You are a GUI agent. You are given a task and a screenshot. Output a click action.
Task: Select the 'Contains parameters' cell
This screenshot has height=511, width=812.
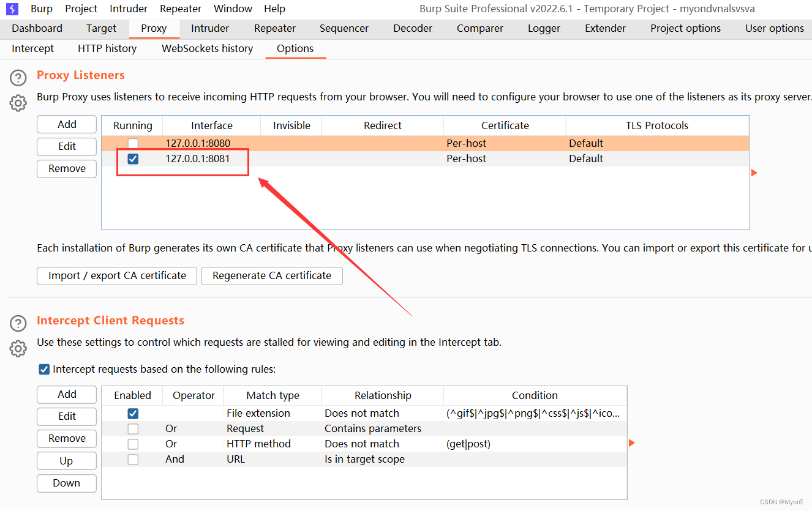(x=382, y=428)
